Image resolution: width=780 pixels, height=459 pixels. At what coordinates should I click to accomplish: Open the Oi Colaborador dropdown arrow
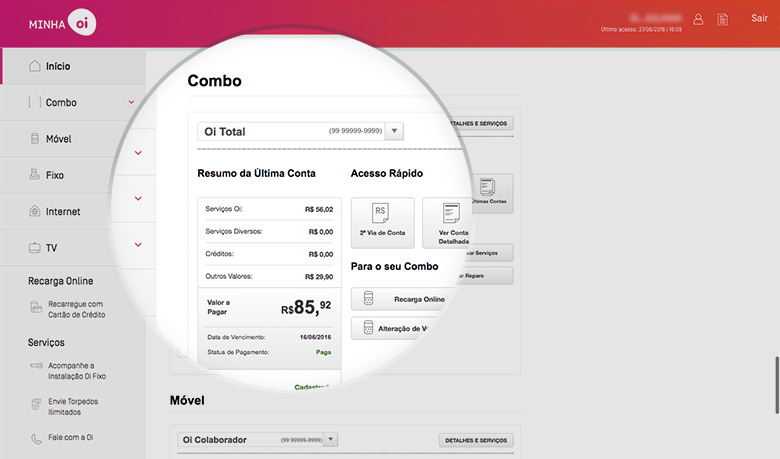click(330, 440)
